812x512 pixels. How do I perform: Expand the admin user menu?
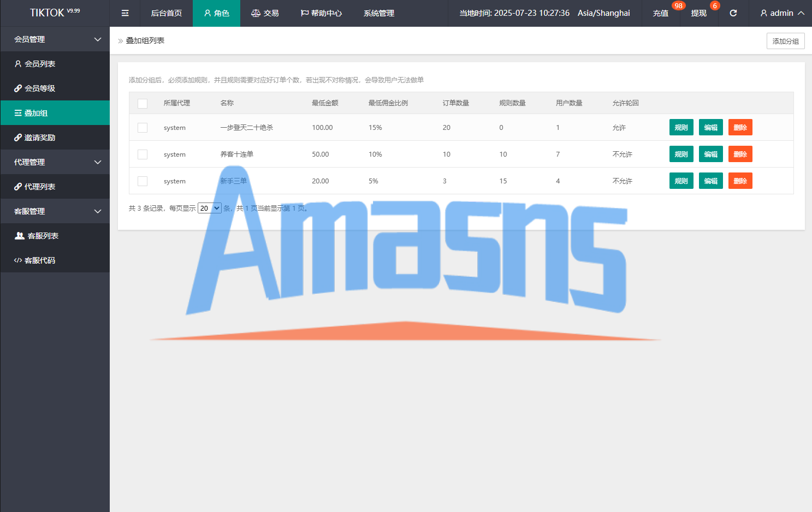782,13
